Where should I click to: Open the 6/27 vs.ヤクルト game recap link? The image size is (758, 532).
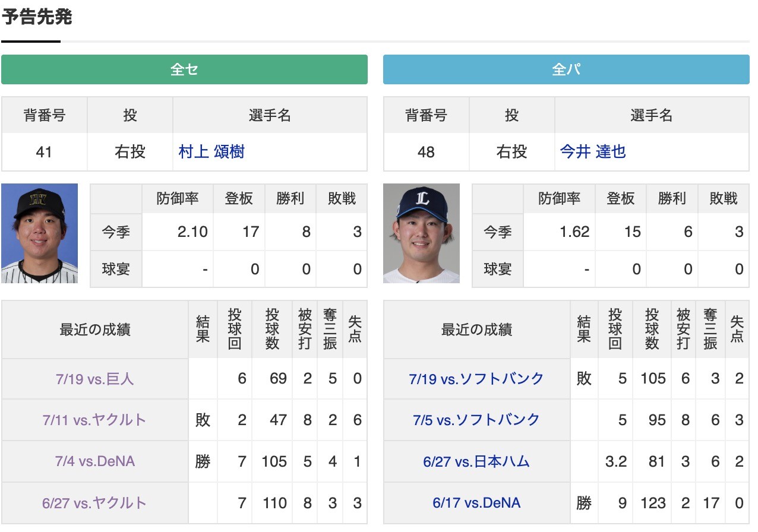[95, 503]
